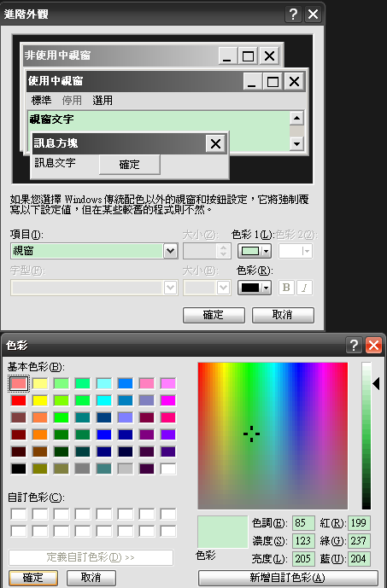Screen dimensions: 387x588
Task: Select the pink-salmon selected basic color swatch
Action: tap(19, 383)
